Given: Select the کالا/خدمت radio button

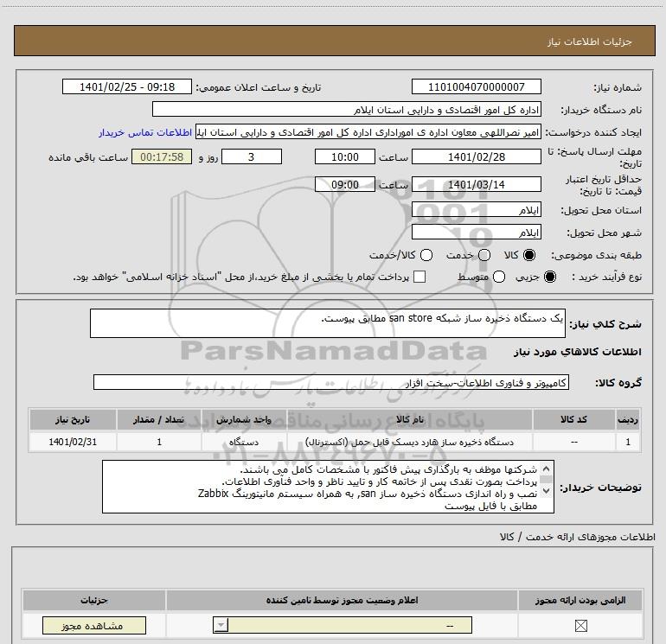Looking at the screenshot, I should click(x=426, y=256).
